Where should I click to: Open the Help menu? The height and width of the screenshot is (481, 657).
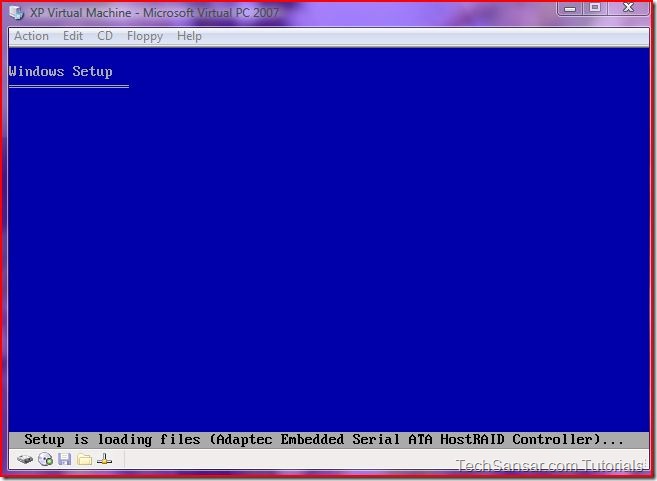pos(189,36)
